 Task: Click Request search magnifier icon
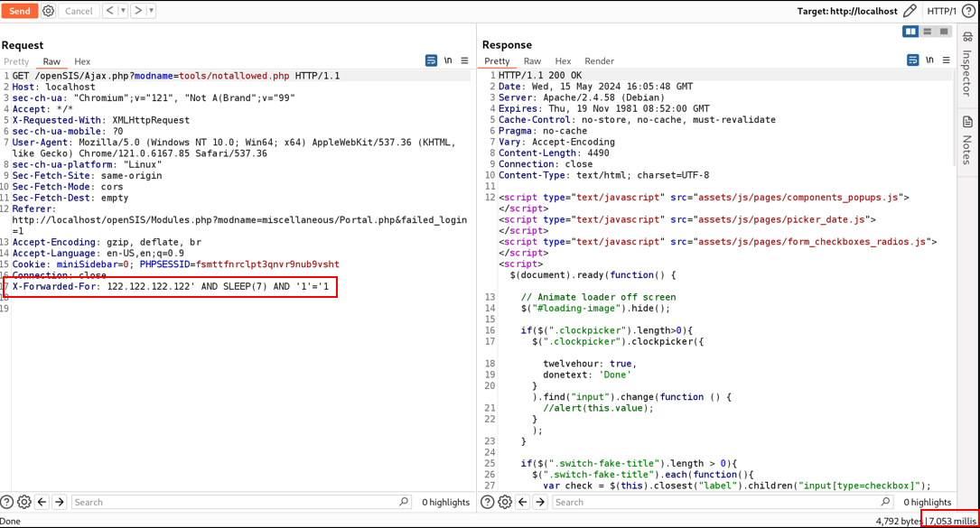[404, 502]
